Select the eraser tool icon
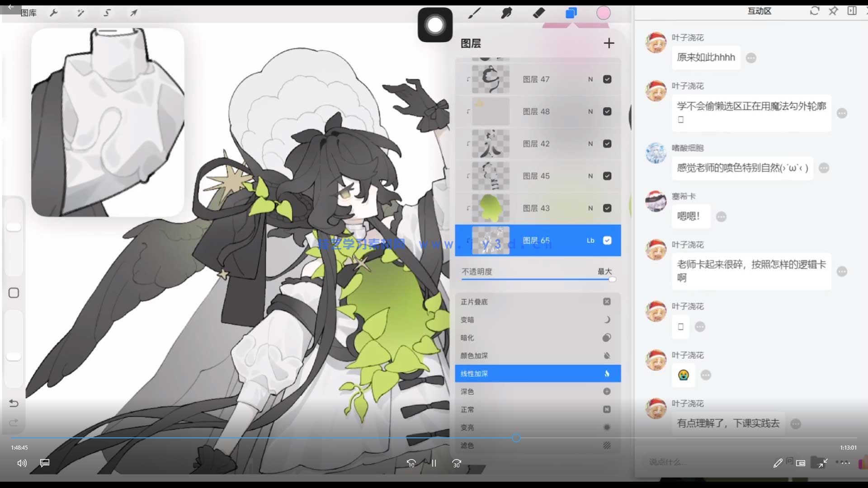The height and width of the screenshot is (488, 868). click(x=539, y=13)
